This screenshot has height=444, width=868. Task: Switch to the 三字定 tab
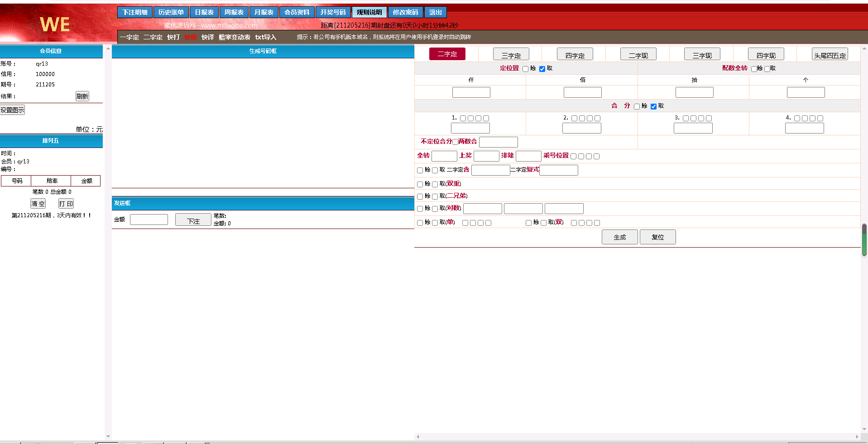511,55
